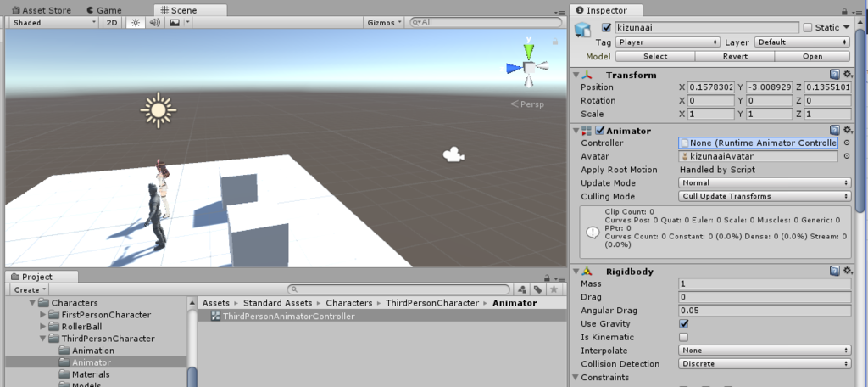Screen dimensions: 868x387
Task: Toggle the kizunaai active checkbox
Action: pos(607,28)
